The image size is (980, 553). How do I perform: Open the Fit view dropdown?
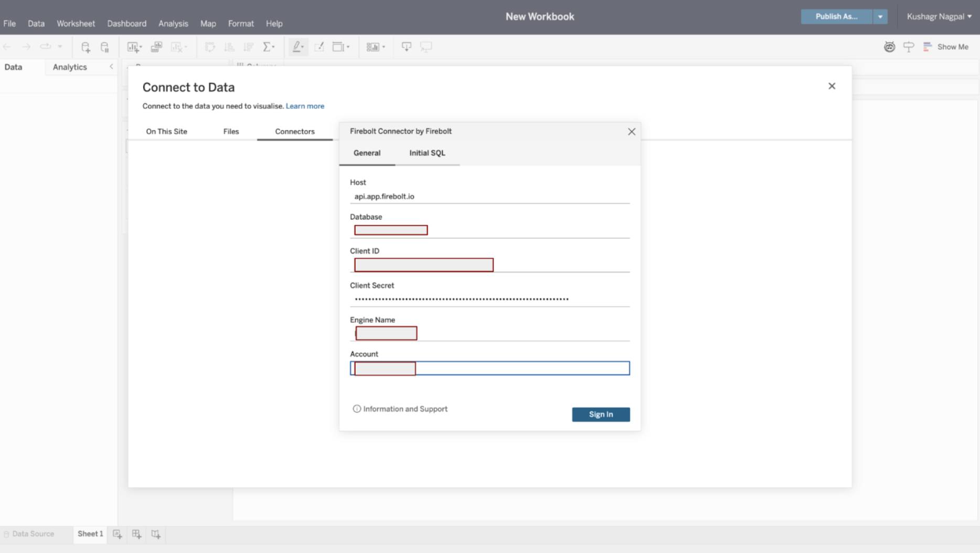[x=341, y=47]
